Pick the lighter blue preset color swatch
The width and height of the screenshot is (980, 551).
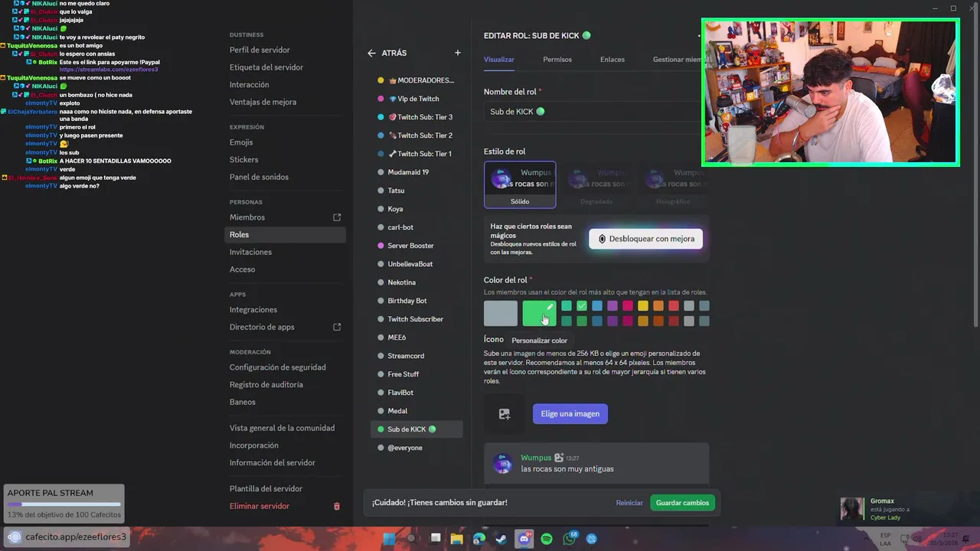597,306
